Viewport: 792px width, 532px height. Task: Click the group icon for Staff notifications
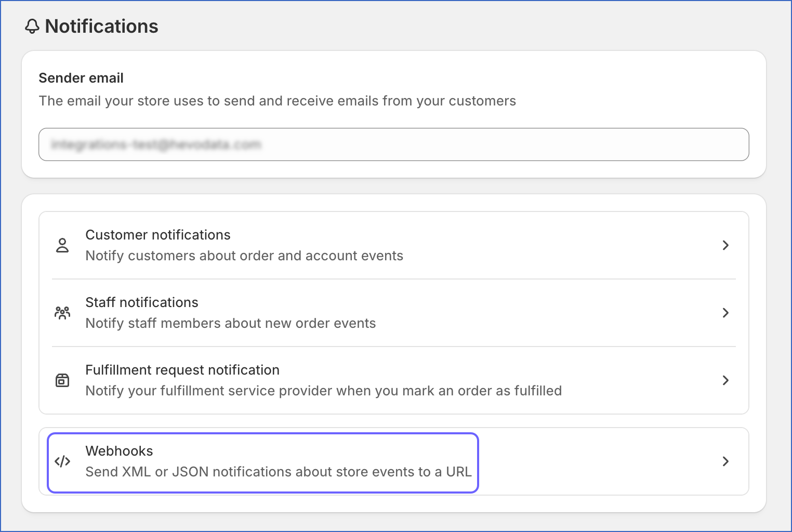tap(62, 313)
